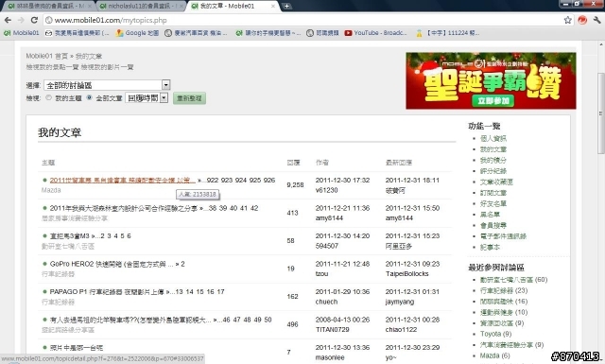605x364 pixels.
Task: Open the PAPAGO P1 行車紀錄器 topic
Action: 107,292
